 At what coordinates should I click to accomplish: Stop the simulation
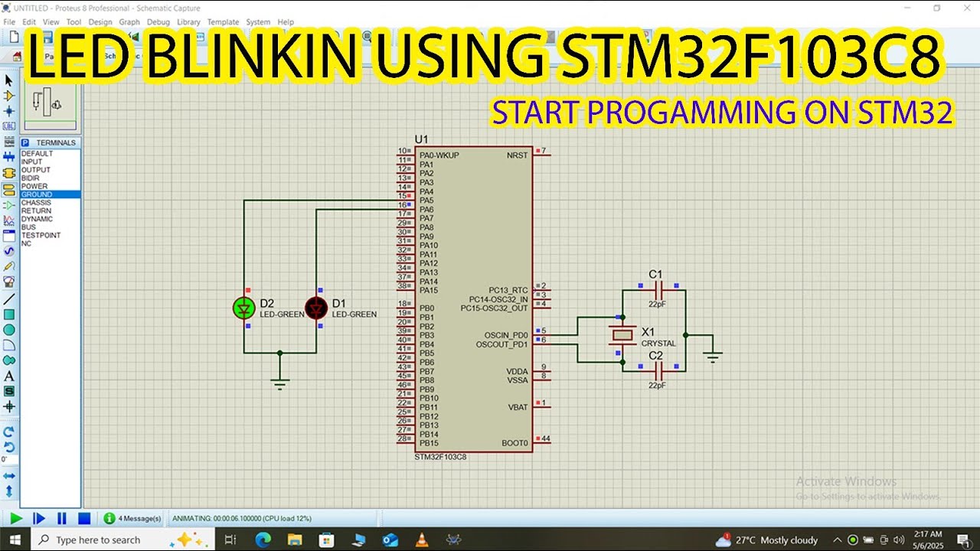[x=84, y=518]
